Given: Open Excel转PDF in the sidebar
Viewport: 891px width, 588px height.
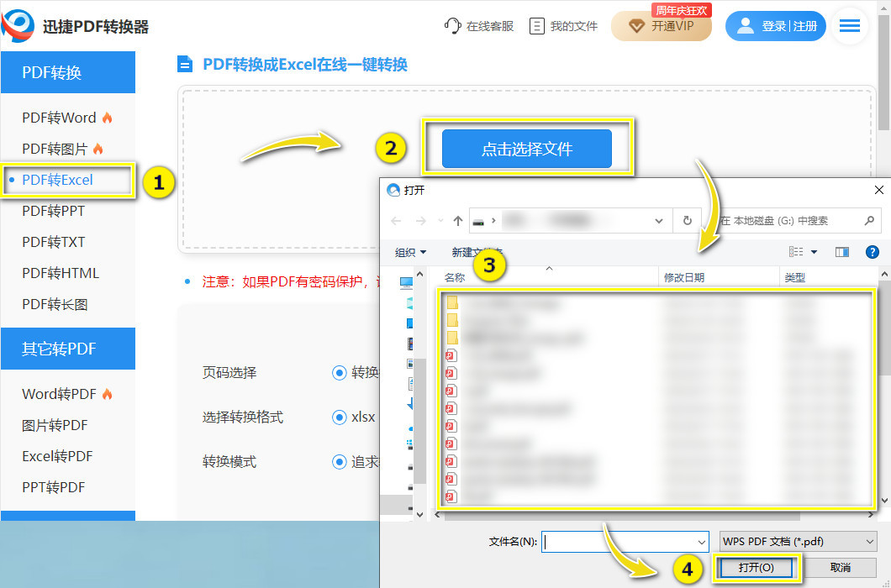Looking at the screenshot, I should pyautogui.click(x=57, y=456).
